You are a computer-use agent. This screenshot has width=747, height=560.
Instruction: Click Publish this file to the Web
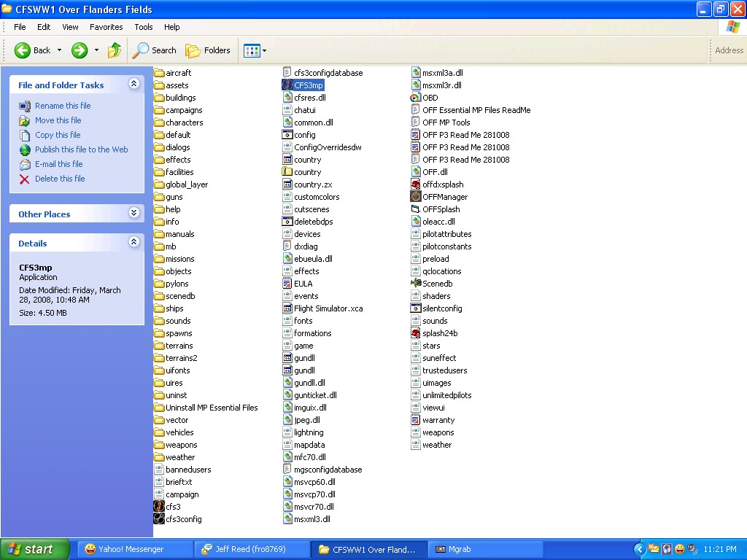tap(82, 149)
